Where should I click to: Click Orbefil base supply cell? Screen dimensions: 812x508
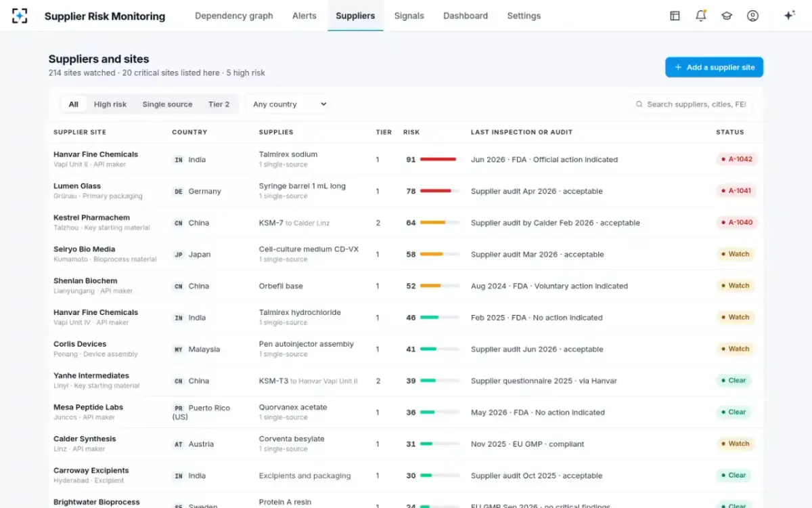(x=281, y=286)
